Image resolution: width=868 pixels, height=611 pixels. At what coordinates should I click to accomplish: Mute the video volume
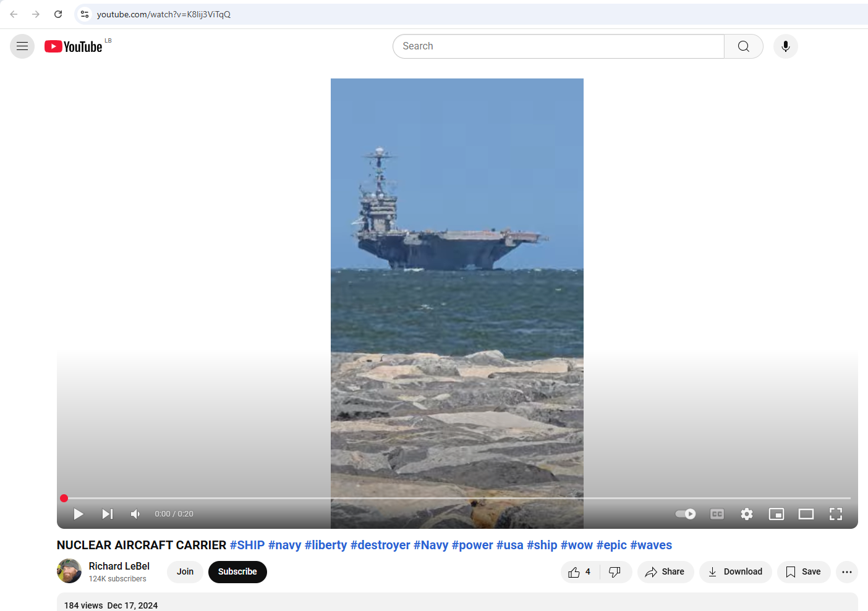[x=135, y=514]
